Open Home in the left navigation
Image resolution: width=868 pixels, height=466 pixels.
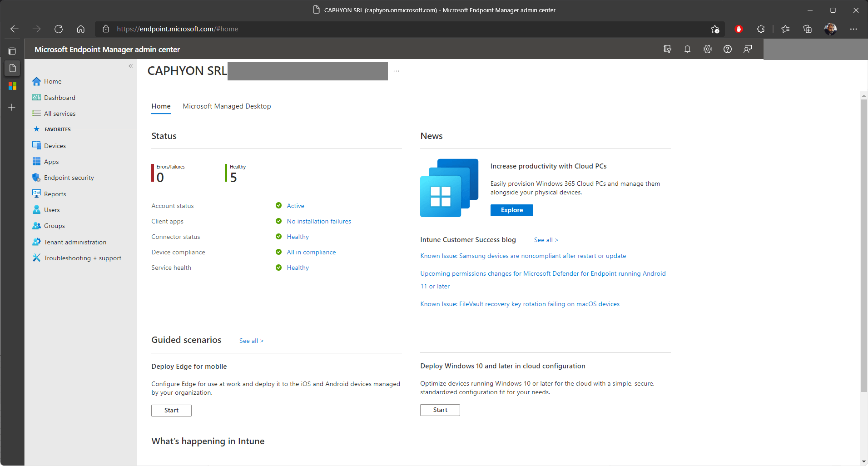tap(47, 81)
